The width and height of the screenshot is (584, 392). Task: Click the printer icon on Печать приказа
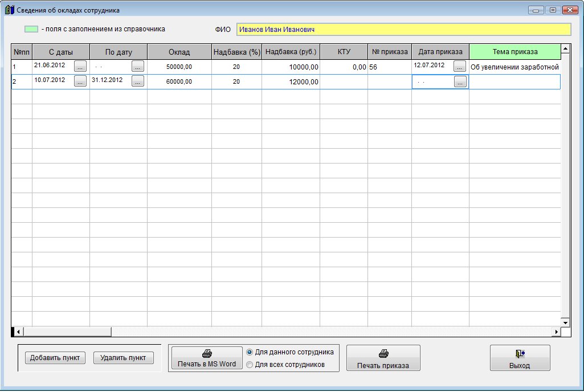[383, 354]
